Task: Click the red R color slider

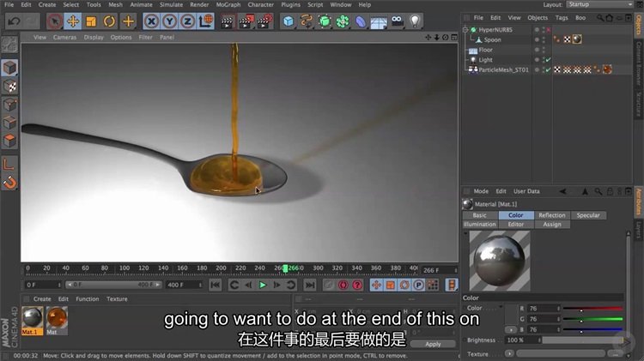Action: (x=586, y=308)
